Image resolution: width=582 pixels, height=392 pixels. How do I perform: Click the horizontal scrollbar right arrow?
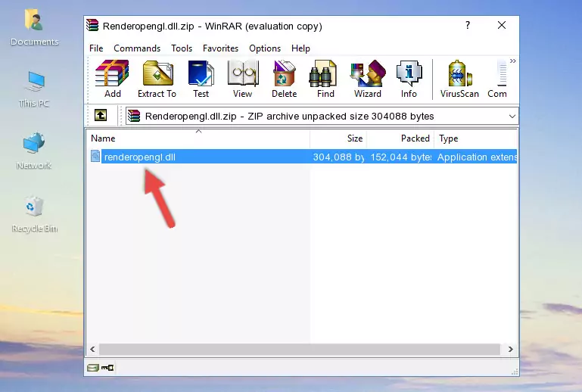511,349
